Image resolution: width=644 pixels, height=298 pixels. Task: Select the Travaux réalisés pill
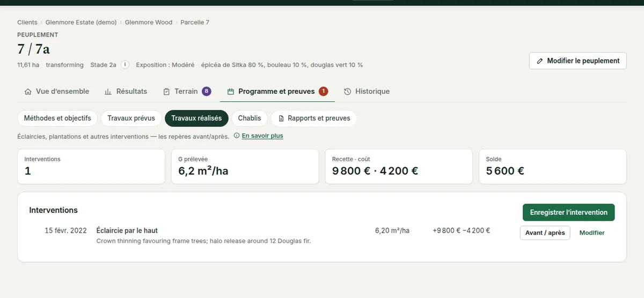(196, 118)
